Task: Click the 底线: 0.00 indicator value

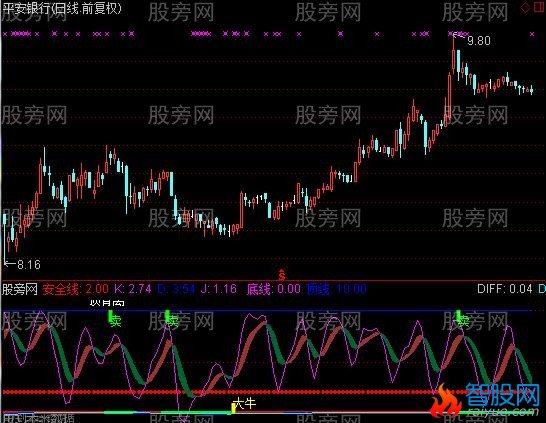Action: pos(274,289)
